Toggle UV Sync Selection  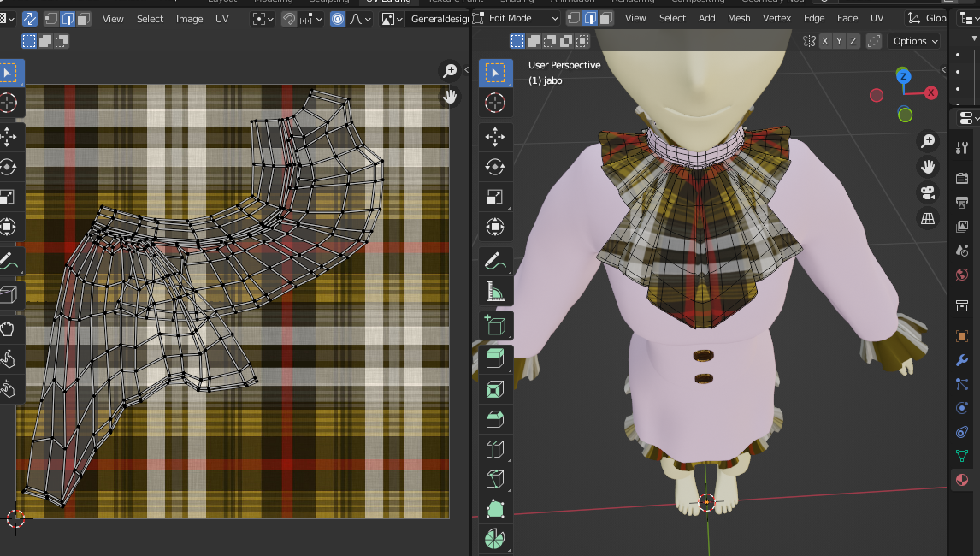click(x=29, y=19)
